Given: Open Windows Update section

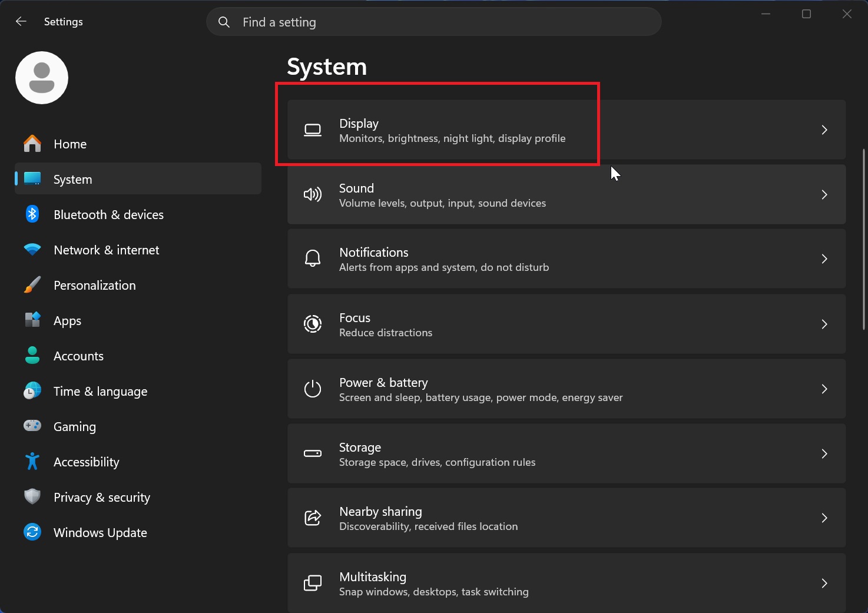Looking at the screenshot, I should point(138,532).
